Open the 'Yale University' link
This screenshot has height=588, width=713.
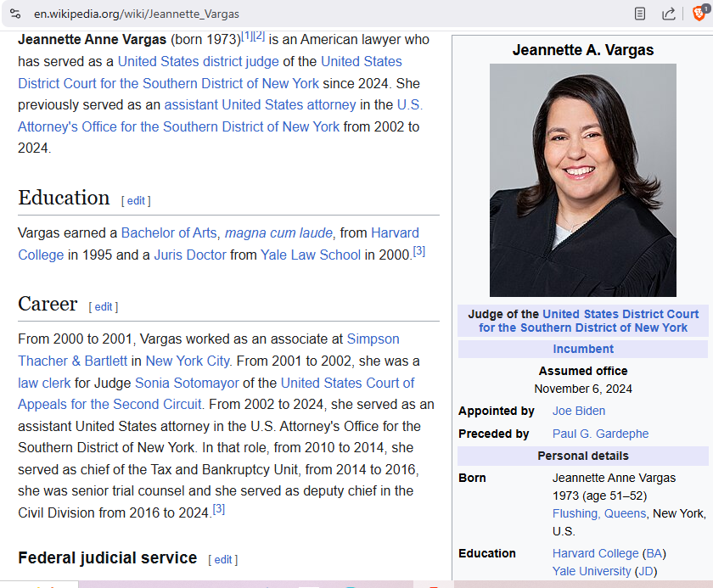coord(592,571)
